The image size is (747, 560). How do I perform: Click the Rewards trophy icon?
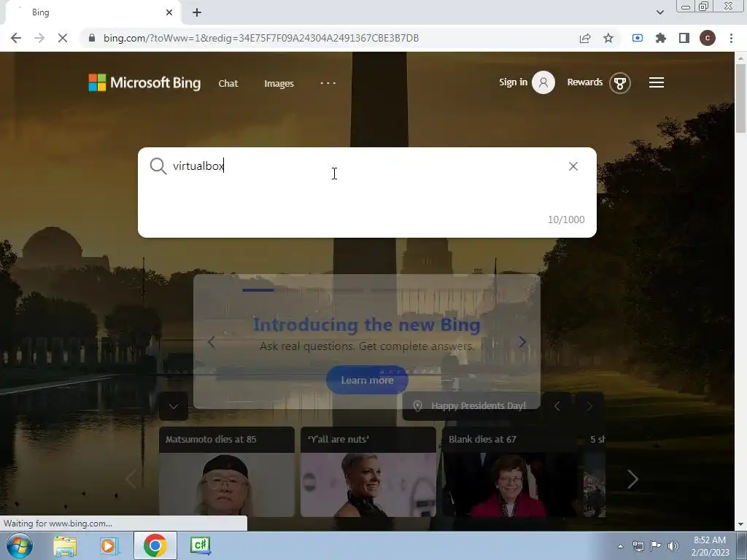(x=620, y=83)
